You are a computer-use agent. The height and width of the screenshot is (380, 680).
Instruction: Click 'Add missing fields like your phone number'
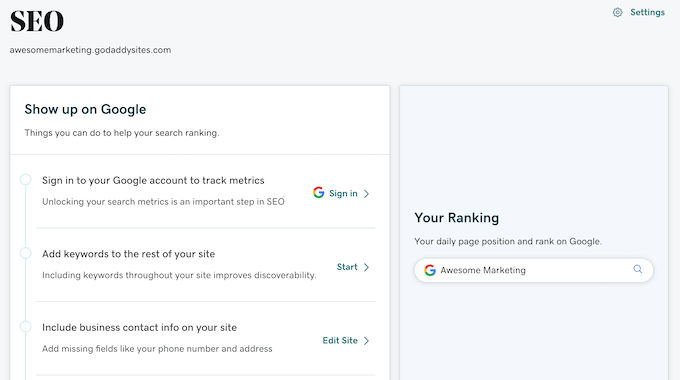click(x=157, y=349)
